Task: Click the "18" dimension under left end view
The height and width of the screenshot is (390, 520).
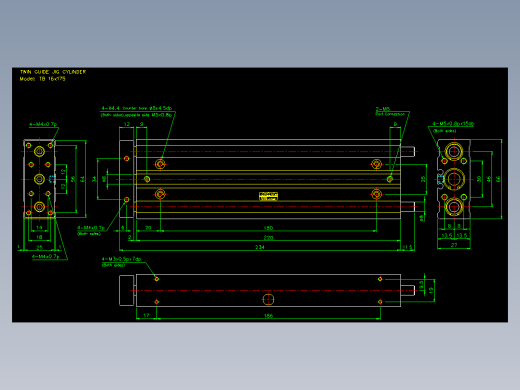Action: pos(39,237)
